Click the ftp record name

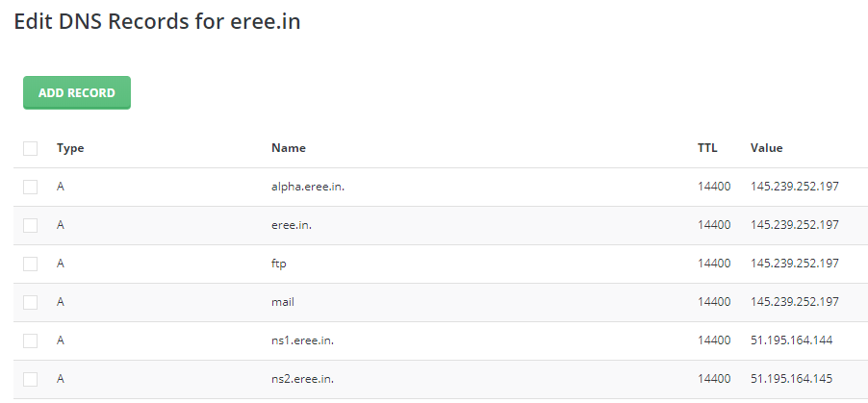coord(279,264)
